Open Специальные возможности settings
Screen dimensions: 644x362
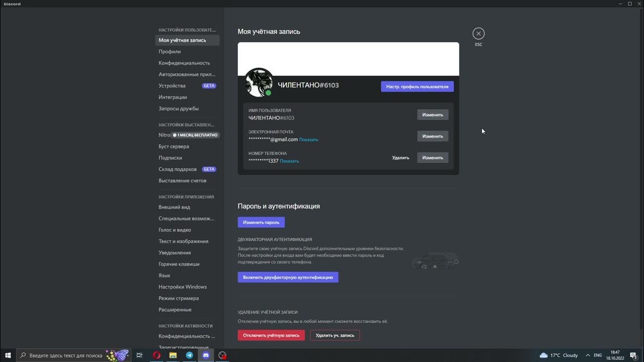tap(187, 218)
